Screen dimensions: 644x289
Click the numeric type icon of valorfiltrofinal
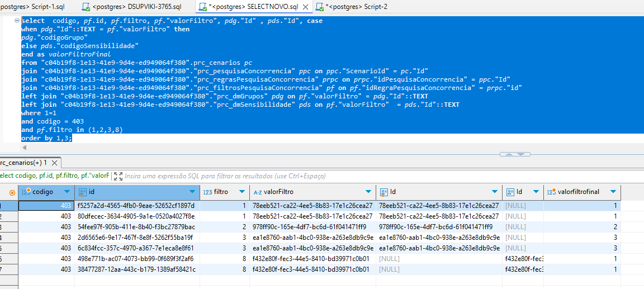[550, 192]
